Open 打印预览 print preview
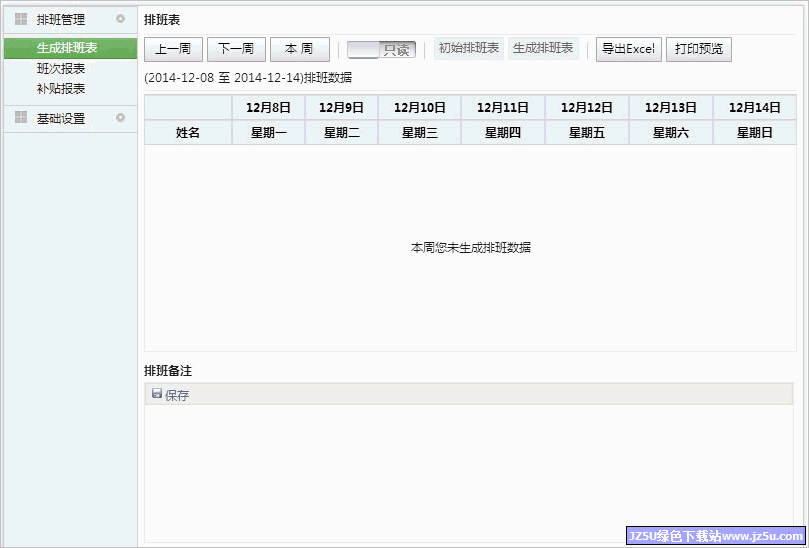Screen dimensions: 809x548 point(699,50)
